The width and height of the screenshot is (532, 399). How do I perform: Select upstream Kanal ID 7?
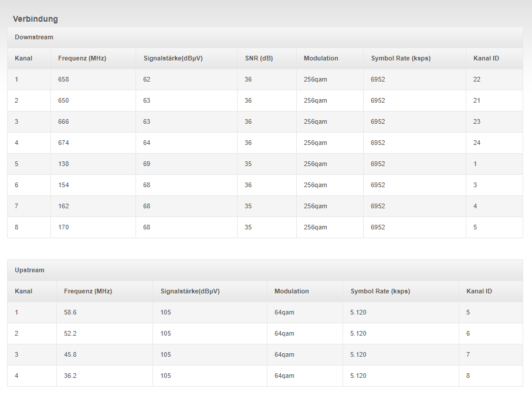click(468, 354)
